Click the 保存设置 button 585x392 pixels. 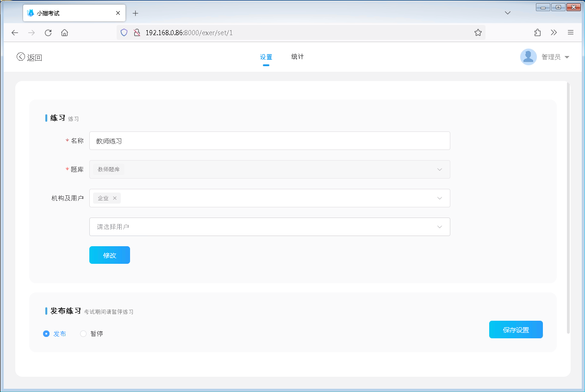tap(516, 330)
